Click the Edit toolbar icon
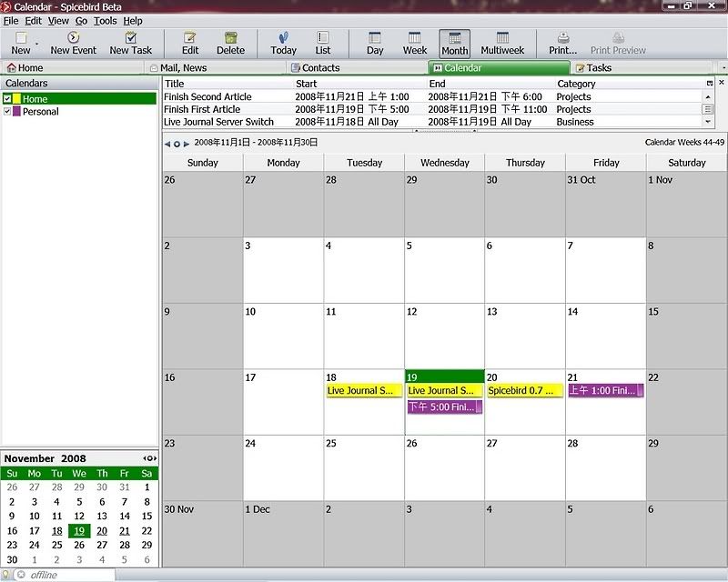728x582 pixels. 190,43
